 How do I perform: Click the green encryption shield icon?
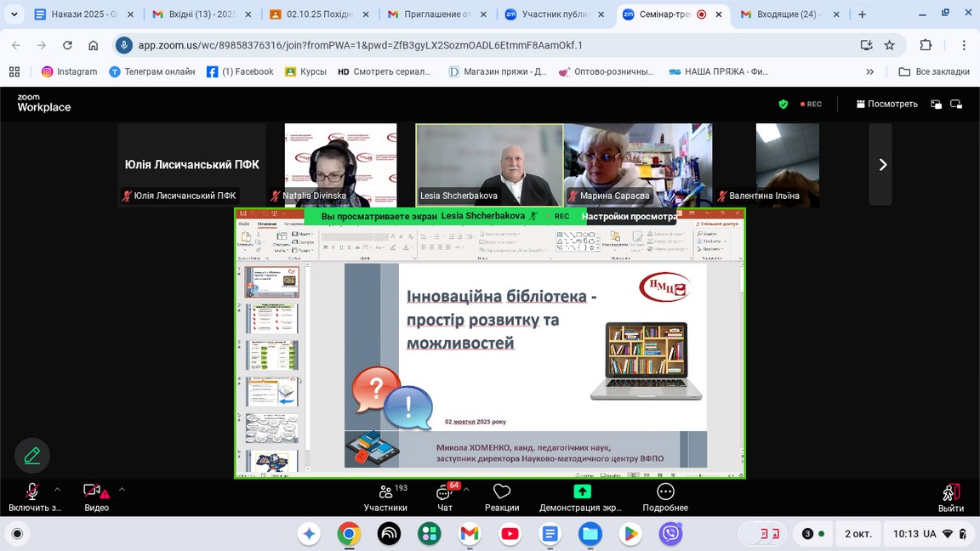pyautogui.click(x=783, y=104)
